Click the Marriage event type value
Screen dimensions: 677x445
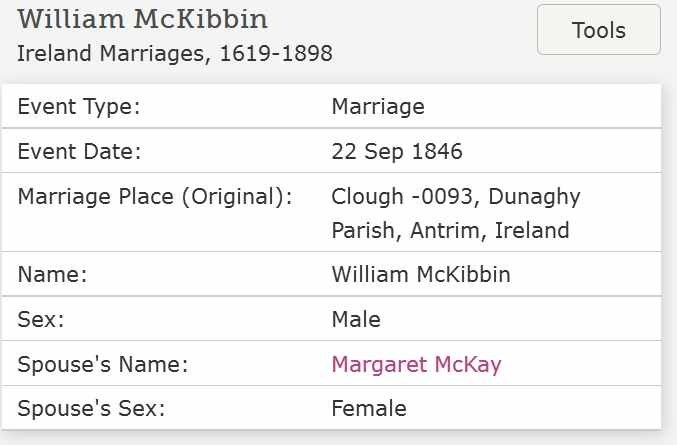coord(378,107)
